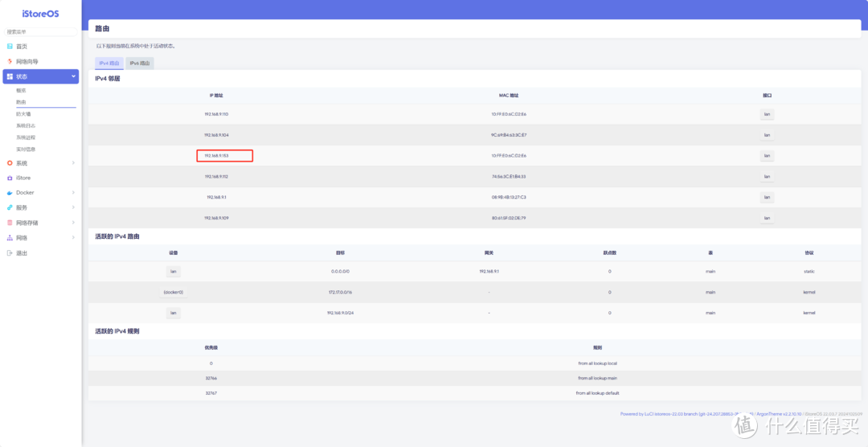Image resolution: width=868 pixels, height=447 pixels.
Task: Select IP address 192.168.9.110
Action: (x=216, y=114)
